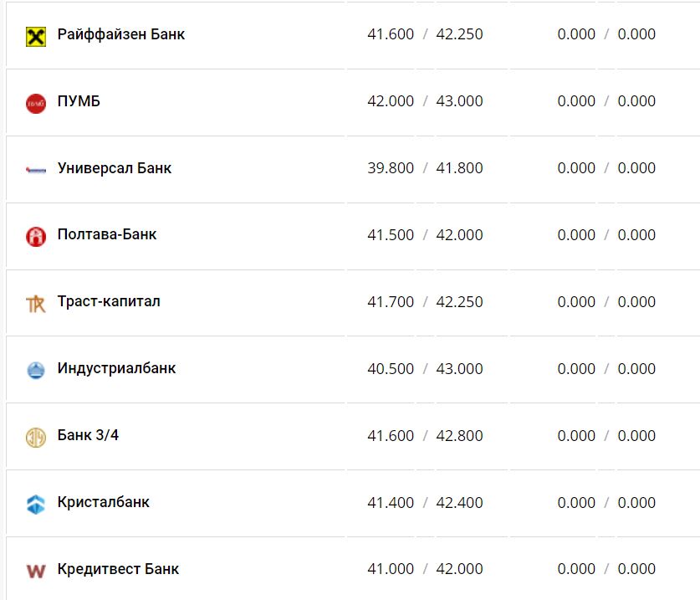Click the Банк 3/4 gold logo icon
Viewport: 700px width, 600px height.
tap(35, 437)
